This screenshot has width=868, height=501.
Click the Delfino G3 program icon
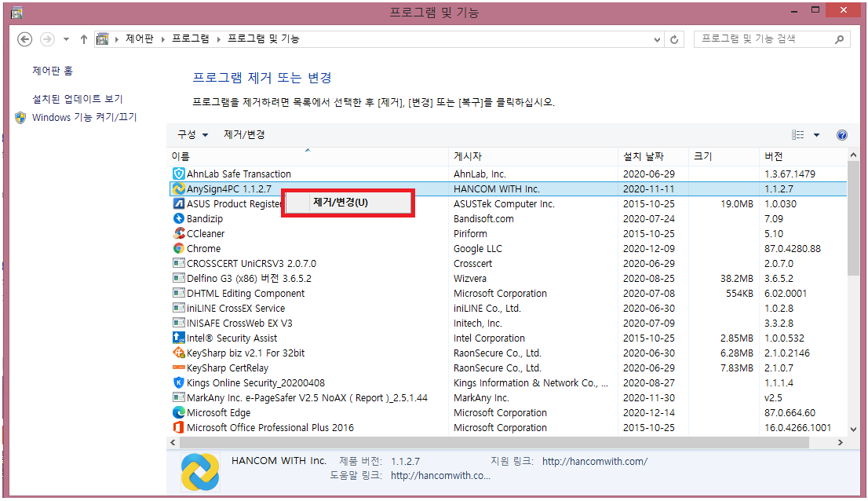click(178, 279)
